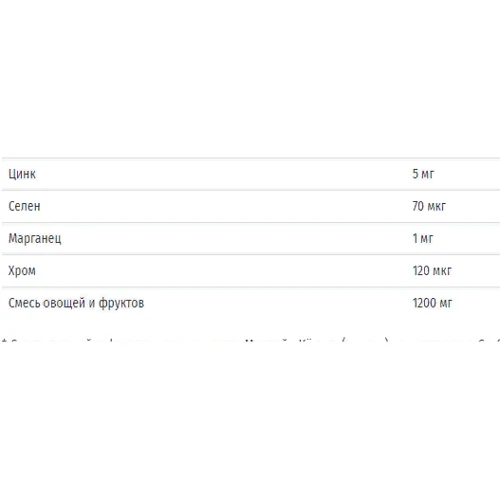Click the мкг unit next to 120
Viewport: 500px width, 500px height.
(x=442, y=271)
